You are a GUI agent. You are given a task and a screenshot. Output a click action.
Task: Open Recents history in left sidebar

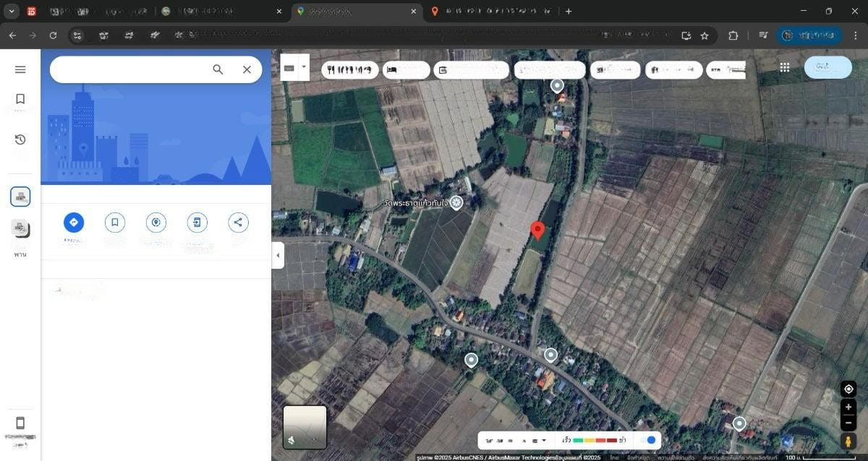pyautogui.click(x=20, y=139)
